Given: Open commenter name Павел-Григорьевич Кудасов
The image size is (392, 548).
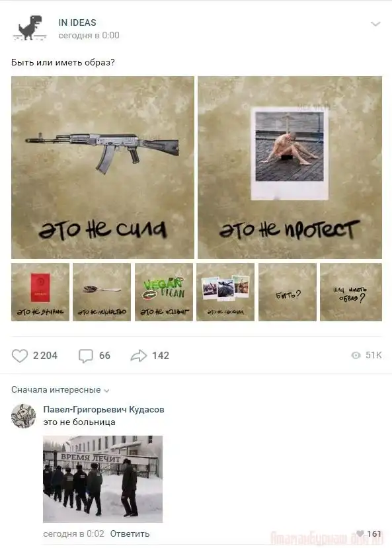Looking at the screenshot, I should pos(104,409).
